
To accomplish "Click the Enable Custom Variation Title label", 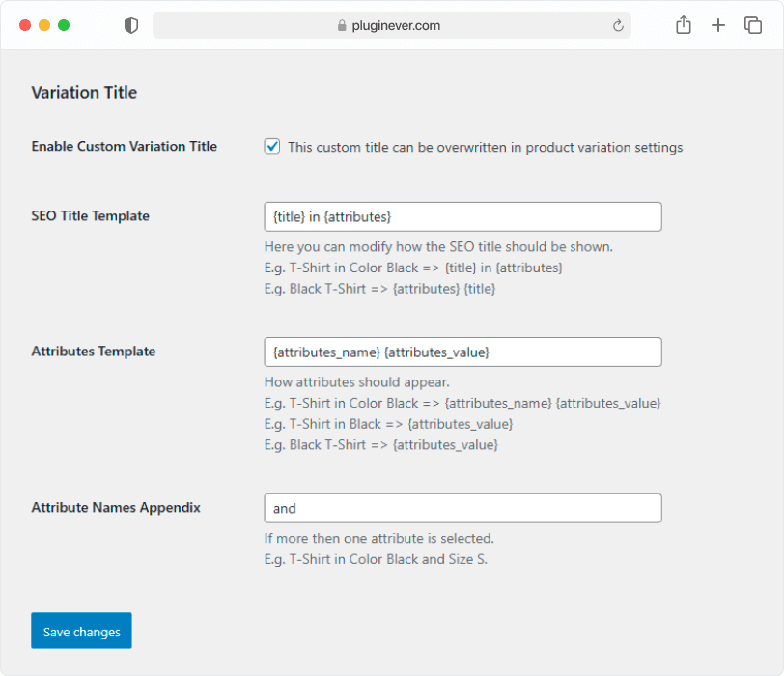I will point(124,147).
